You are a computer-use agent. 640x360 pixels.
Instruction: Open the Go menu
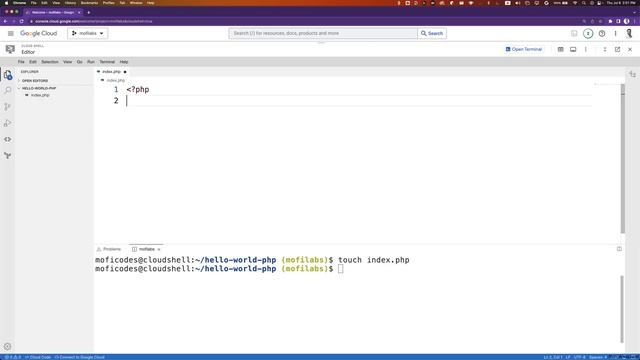coord(80,62)
